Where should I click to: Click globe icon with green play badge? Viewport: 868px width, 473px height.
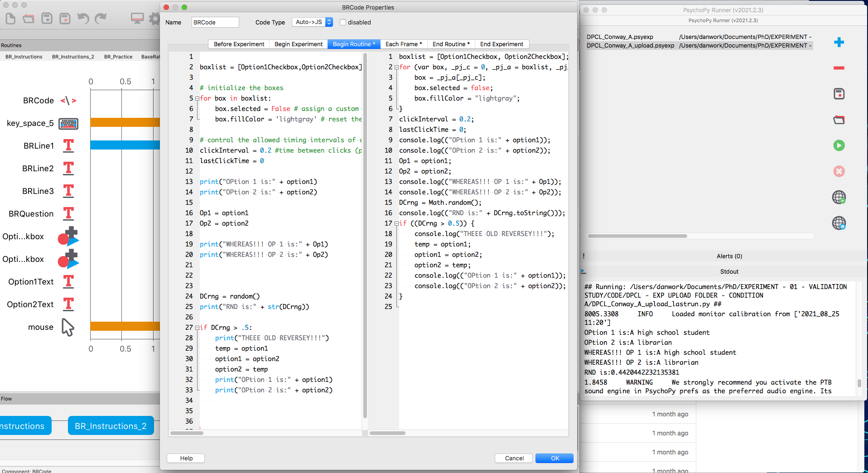839,197
